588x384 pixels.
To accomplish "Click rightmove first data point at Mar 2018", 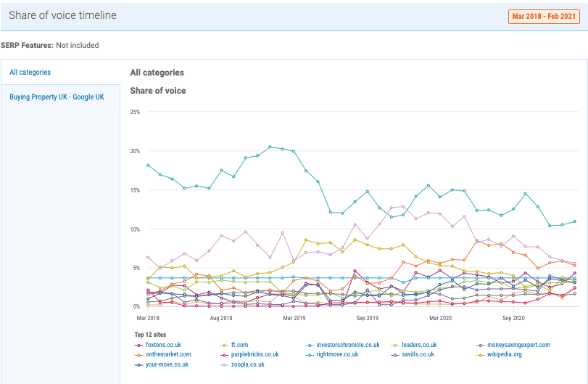I will point(148,166).
